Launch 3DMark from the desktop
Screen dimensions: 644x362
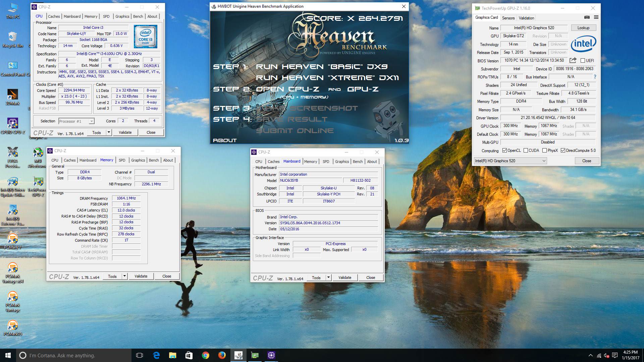(x=13, y=98)
